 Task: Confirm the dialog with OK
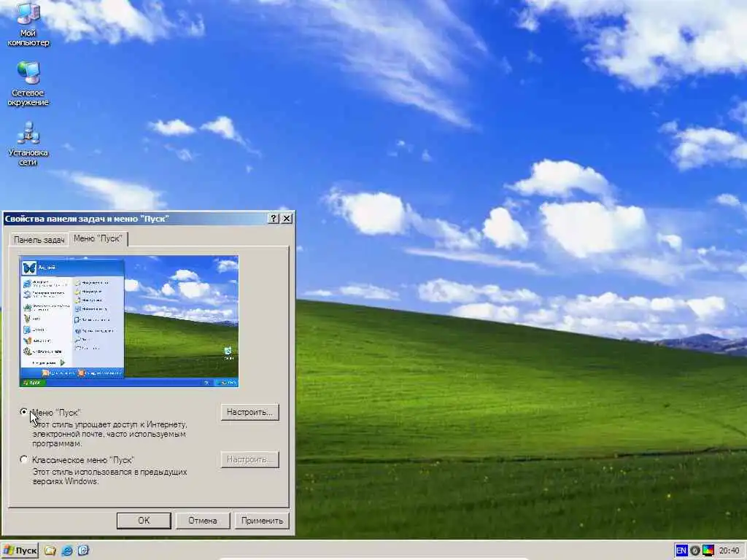click(144, 521)
